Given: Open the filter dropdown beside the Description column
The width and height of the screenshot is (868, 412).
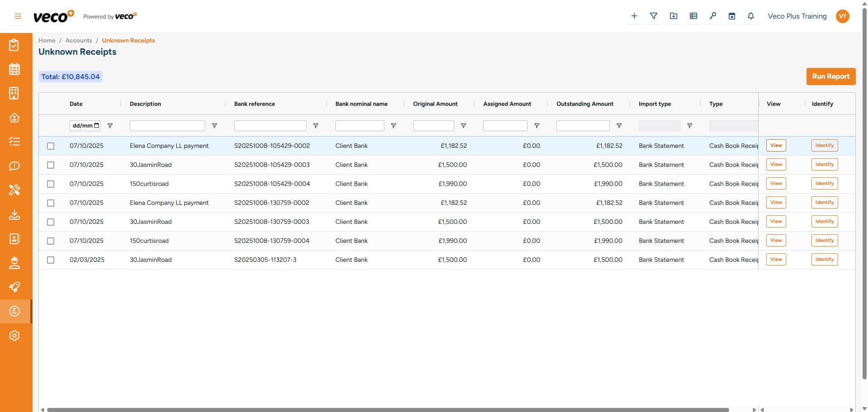Looking at the screenshot, I should 215,126.
